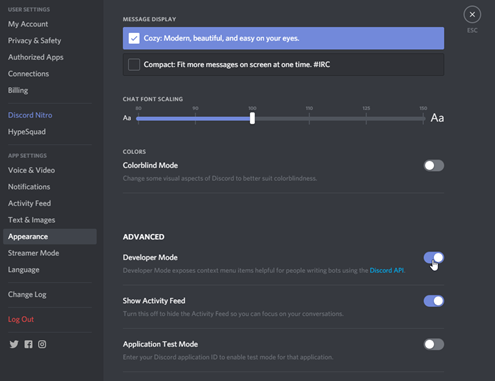Follow the Discord API link
Image resolution: width=495 pixels, height=381 pixels.
coord(387,270)
